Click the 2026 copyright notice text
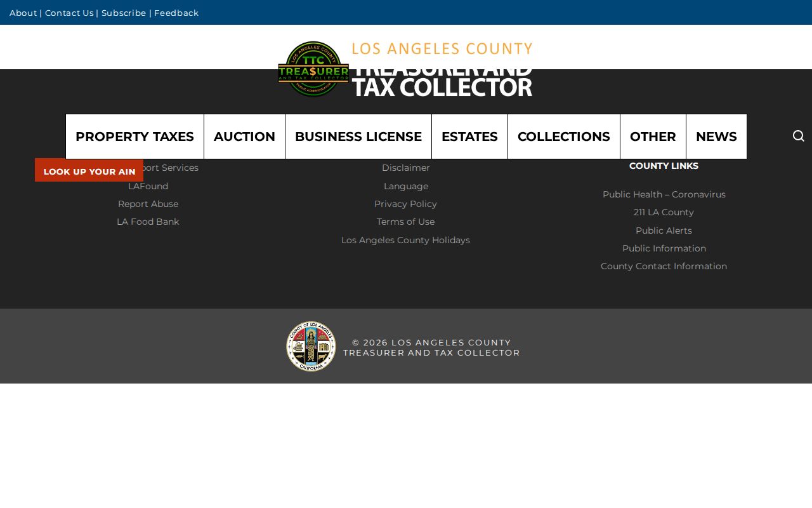 click(x=431, y=347)
